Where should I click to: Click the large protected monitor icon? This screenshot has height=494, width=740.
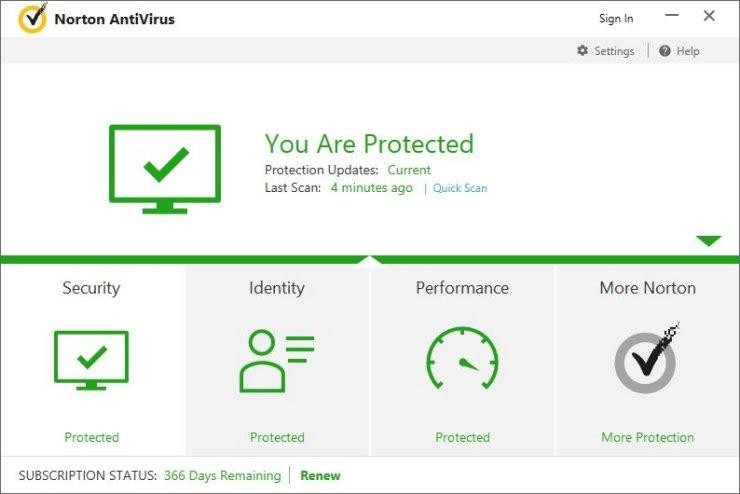point(165,169)
